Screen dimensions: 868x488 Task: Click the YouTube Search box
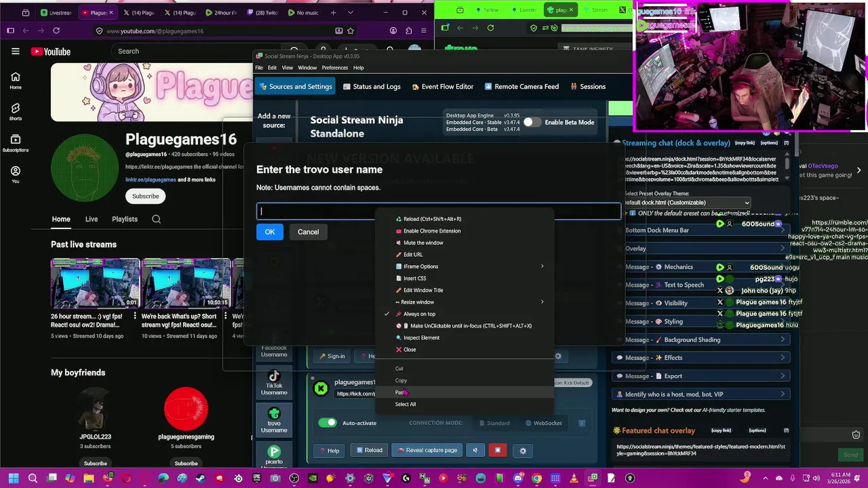[197, 51]
